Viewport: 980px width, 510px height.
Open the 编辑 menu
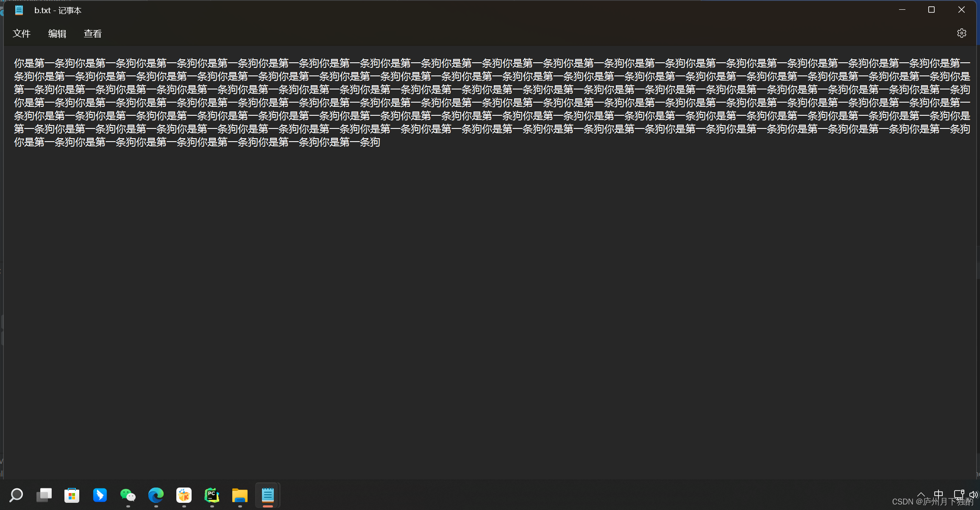point(57,33)
